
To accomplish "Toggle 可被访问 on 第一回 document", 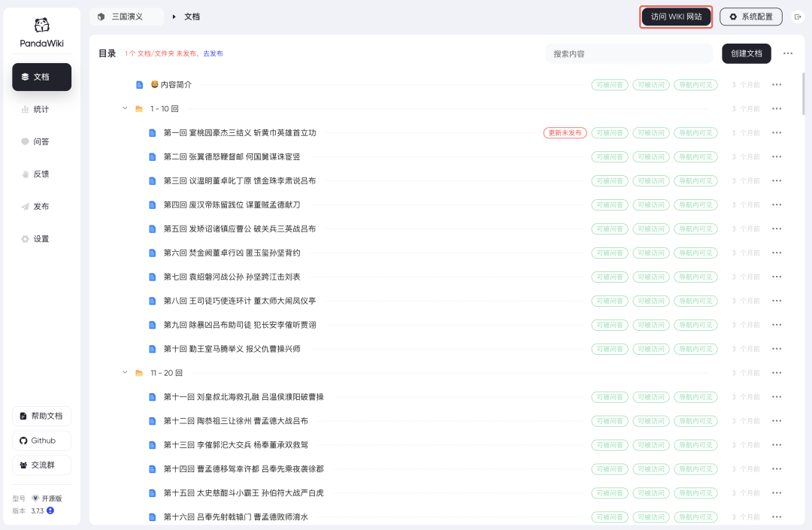I will [x=651, y=132].
